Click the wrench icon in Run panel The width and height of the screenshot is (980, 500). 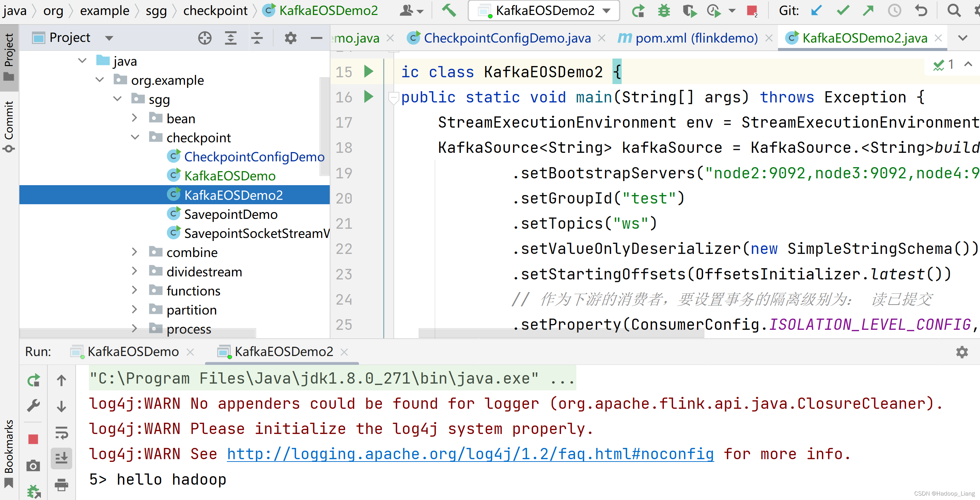point(33,406)
